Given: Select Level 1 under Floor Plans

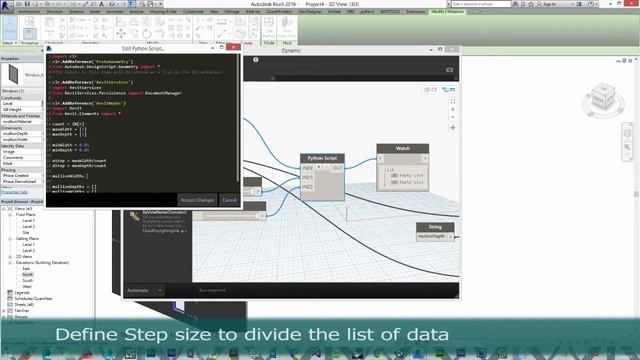Looking at the screenshot, I should [x=28, y=220].
